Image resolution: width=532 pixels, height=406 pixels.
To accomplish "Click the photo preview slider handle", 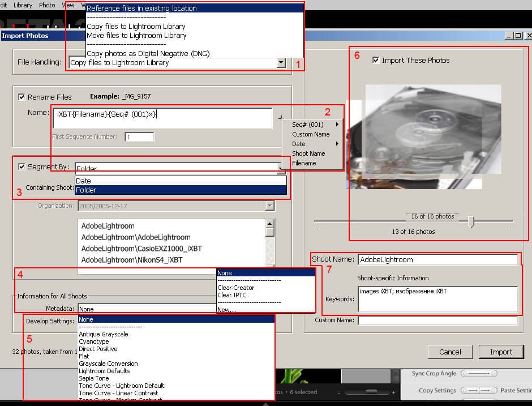I will [x=471, y=221].
